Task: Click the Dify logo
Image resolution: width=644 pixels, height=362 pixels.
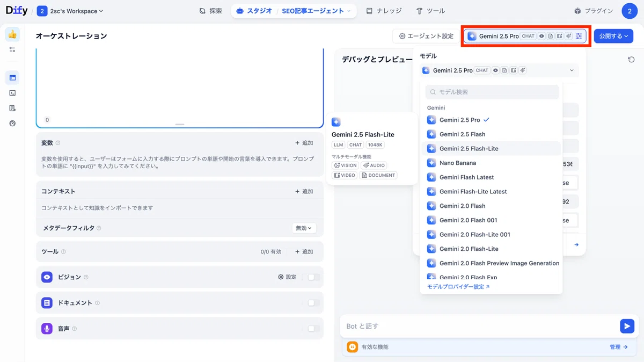Action: point(16,11)
